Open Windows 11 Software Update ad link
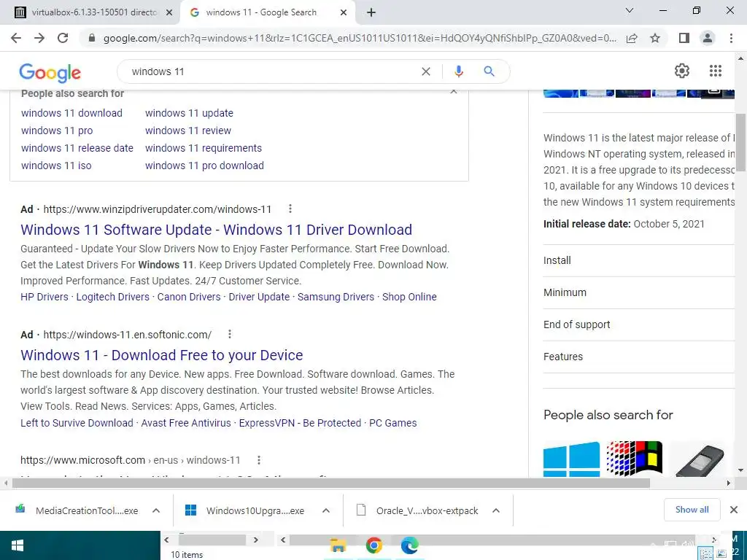This screenshot has height=560, width=747. (x=216, y=230)
